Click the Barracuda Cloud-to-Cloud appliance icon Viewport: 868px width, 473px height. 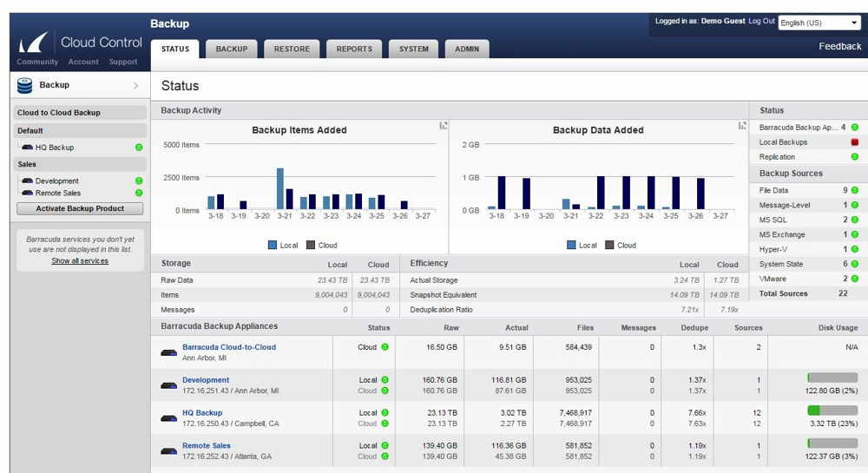click(169, 352)
